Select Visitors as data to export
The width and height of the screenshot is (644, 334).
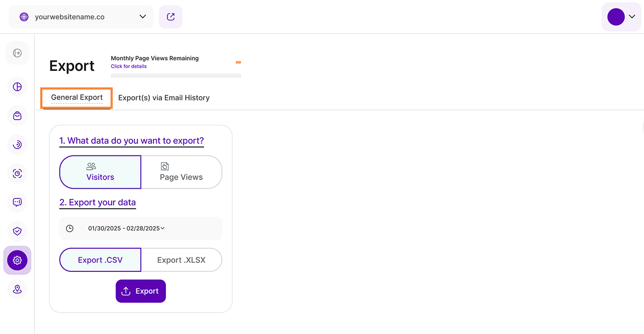[100, 172]
